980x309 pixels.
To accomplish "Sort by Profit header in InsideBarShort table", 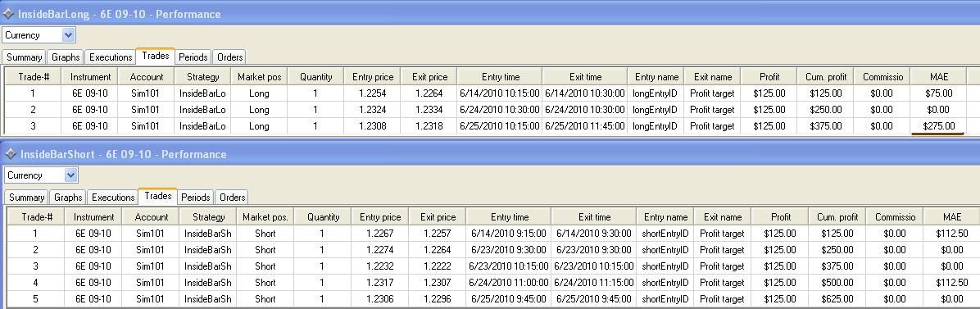I will tap(779, 217).
